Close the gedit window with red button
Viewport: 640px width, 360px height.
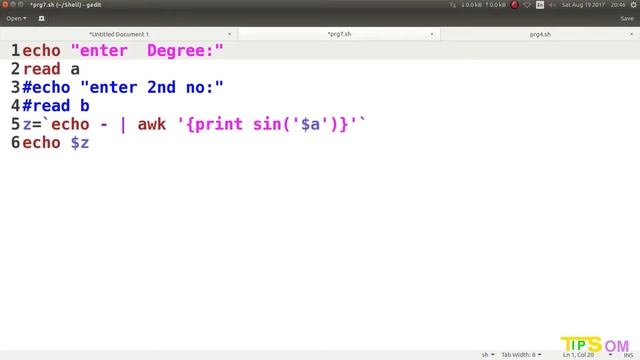(x=5, y=4)
